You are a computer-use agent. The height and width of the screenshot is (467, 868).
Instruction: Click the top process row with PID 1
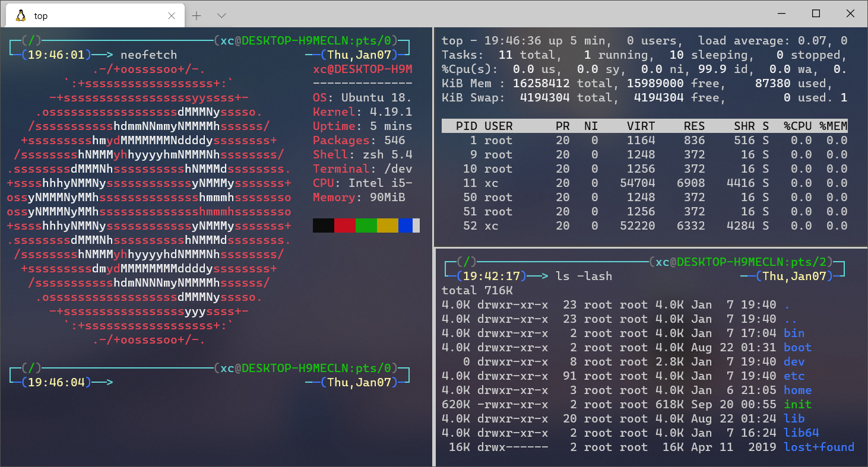(x=645, y=141)
